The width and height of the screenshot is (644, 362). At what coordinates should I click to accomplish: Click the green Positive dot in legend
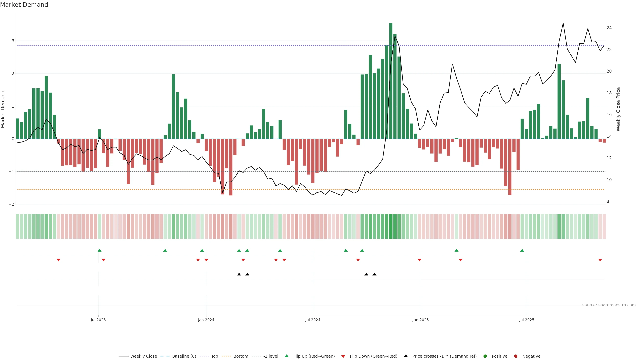485,356
